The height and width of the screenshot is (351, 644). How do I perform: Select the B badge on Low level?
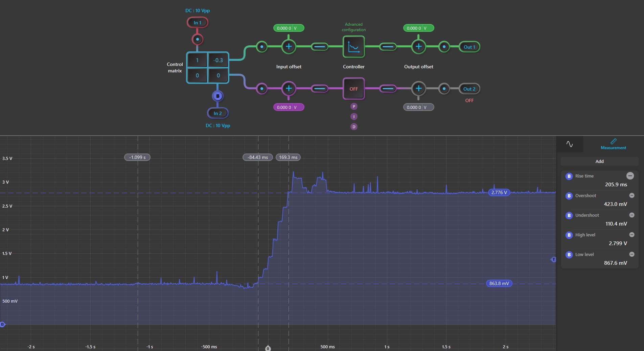569,255
